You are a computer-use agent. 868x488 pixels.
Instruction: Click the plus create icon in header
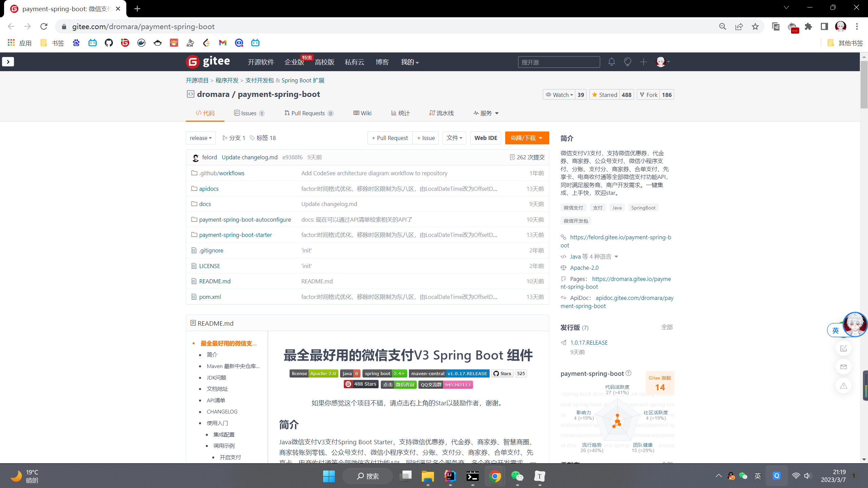coord(643,62)
